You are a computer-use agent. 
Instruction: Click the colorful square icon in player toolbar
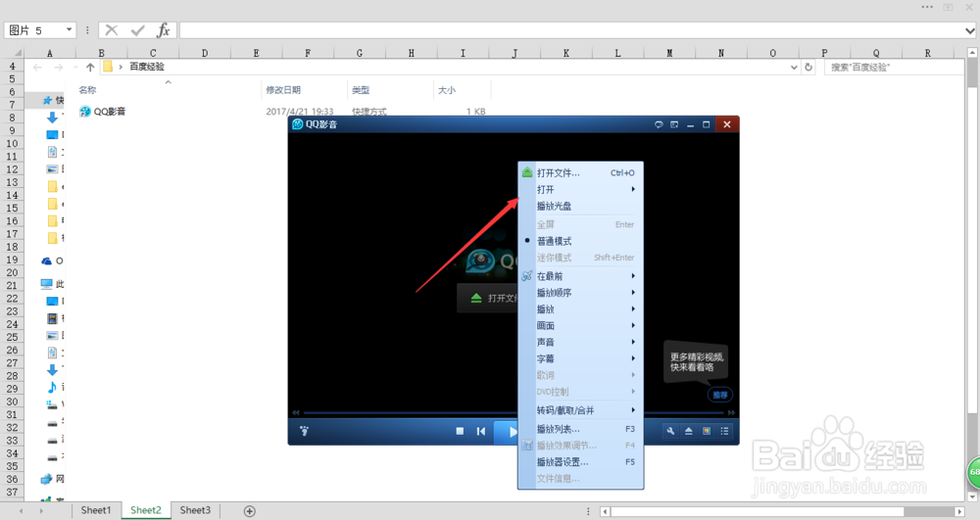tap(707, 431)
